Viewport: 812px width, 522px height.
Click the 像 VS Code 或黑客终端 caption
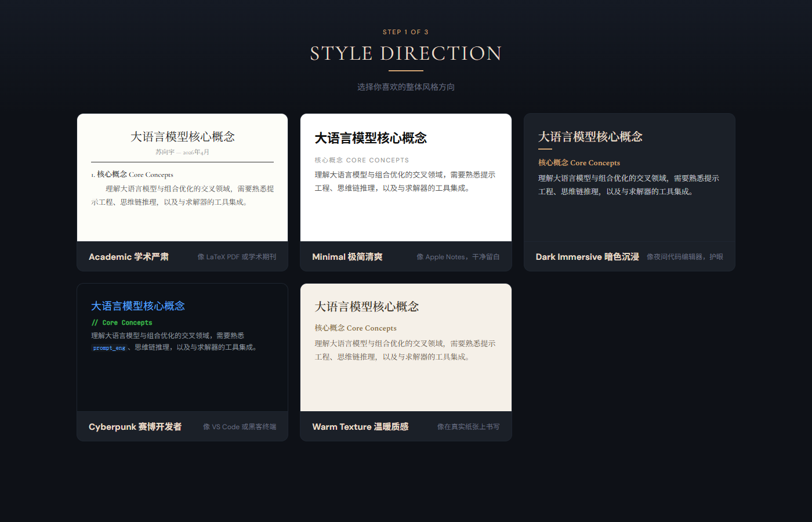click(x=240, y=426)
